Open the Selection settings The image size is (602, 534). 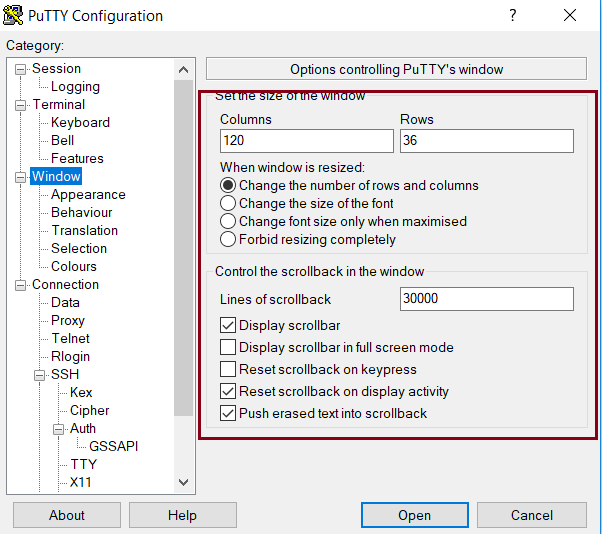click(x=79, y=248)
